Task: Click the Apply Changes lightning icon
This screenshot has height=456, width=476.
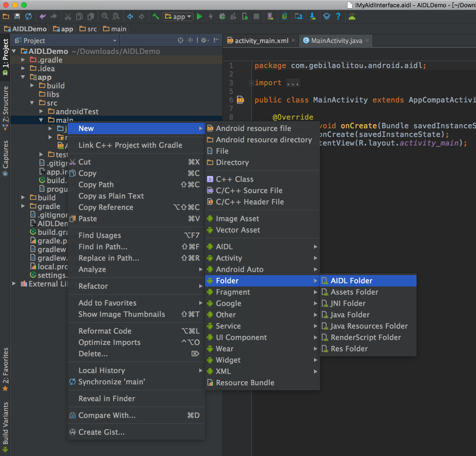Action: [x=211, y=16]
